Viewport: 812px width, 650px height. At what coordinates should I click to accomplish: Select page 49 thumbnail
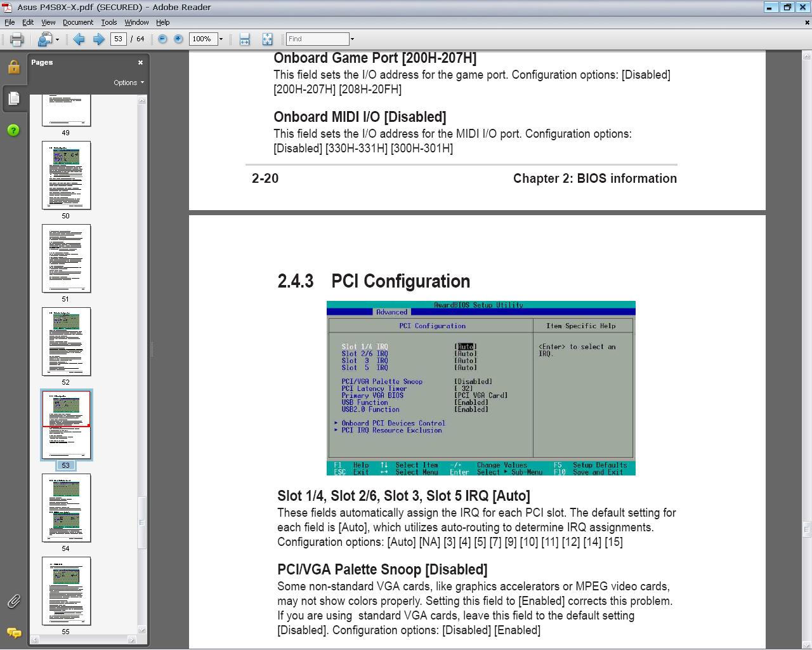click(66, 110)
